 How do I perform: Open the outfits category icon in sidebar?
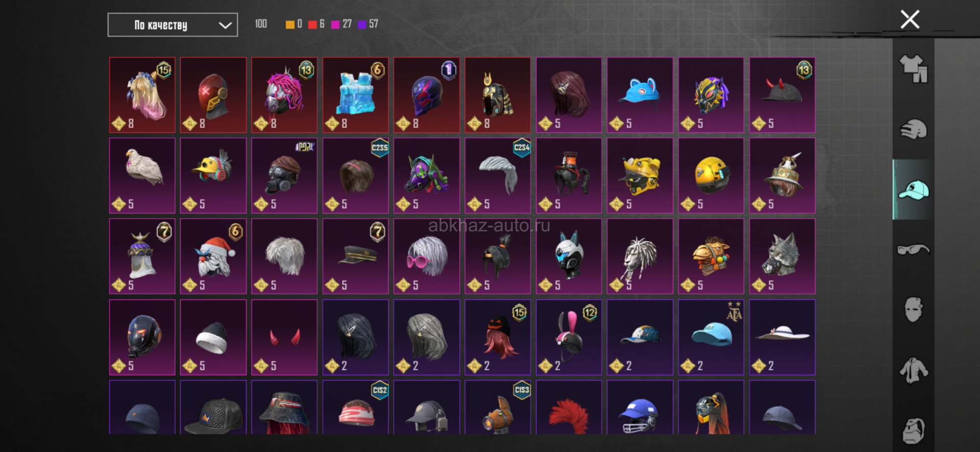pyautogui.click(x=913, y=68)
